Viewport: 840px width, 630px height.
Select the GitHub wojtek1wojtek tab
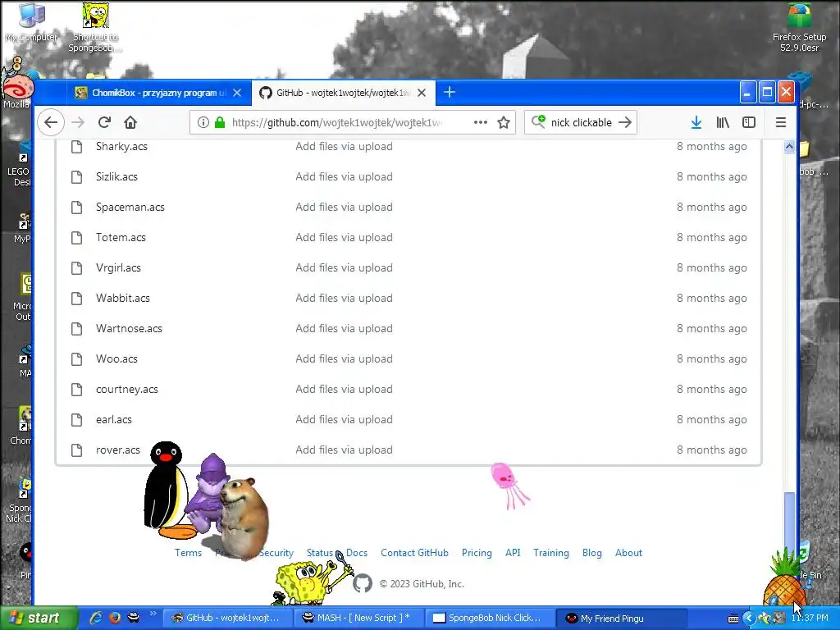(x=344, y=93)
